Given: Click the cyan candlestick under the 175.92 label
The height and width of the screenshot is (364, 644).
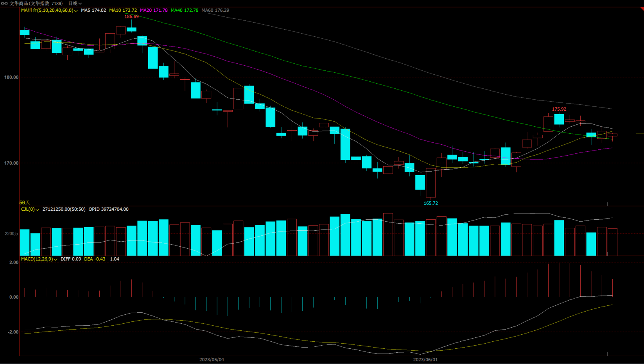Looking at the screenshot, I should pyautogui.click(x=559, y=119).
